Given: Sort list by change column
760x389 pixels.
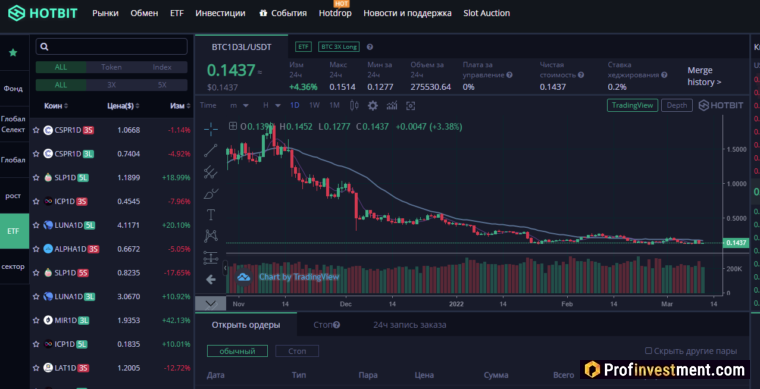Looking at the screenshot, I should (x=180, y=106).
